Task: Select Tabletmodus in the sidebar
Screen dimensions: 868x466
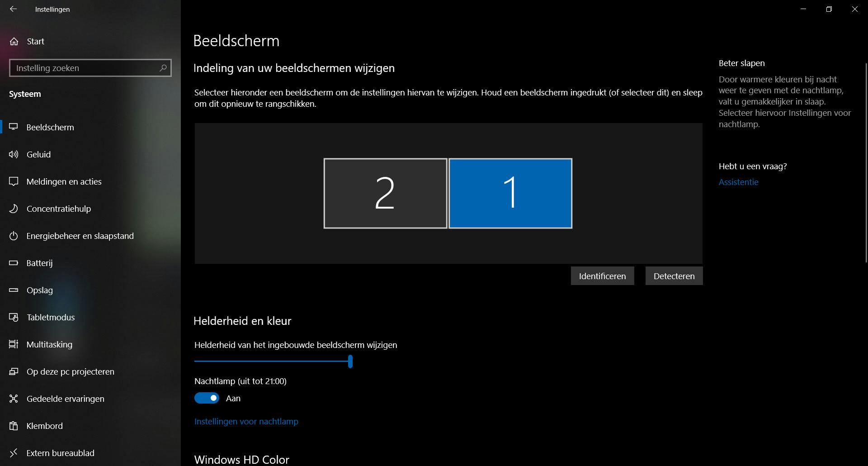Action: tap(90, 317)
